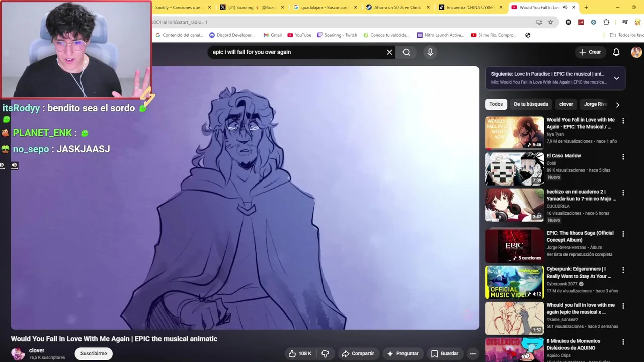Image resolution: width=644 pixels, height=362 pixels.
Task: Open Cyberpunk Edgerunners music video thumbnail
Action: pyautogui.click(x=514, y=282)
